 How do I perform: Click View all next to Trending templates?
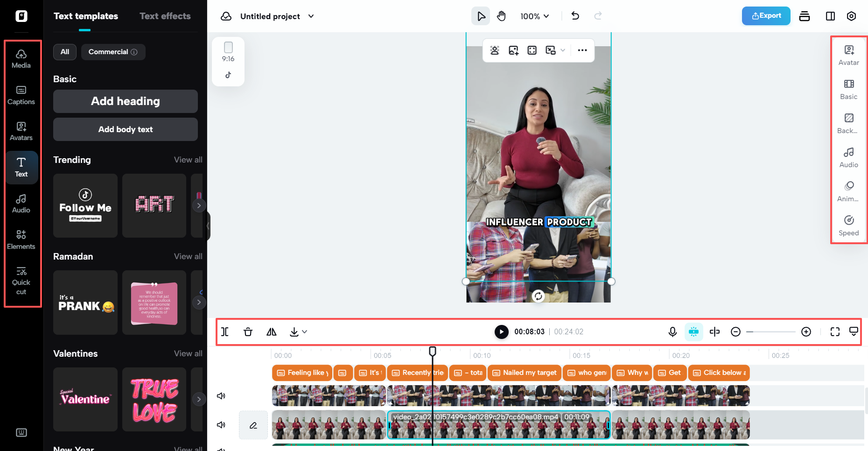click(188, 160)
